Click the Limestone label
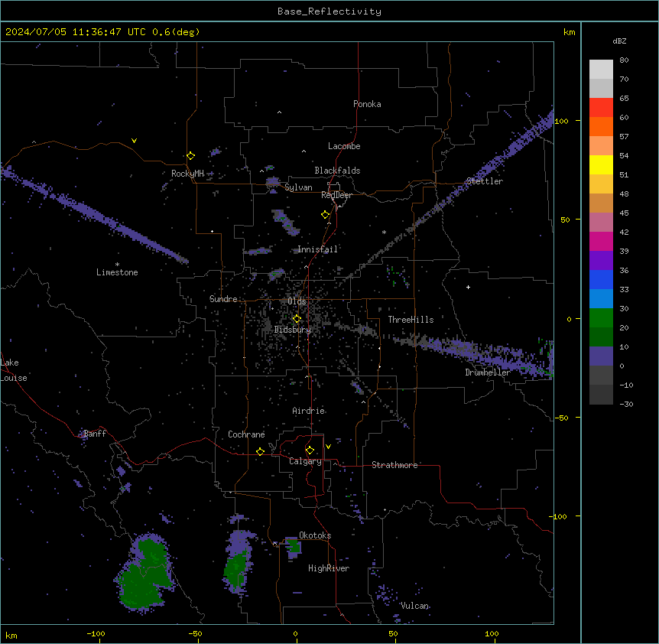659x644 pixels. click(x=117, y=272)
